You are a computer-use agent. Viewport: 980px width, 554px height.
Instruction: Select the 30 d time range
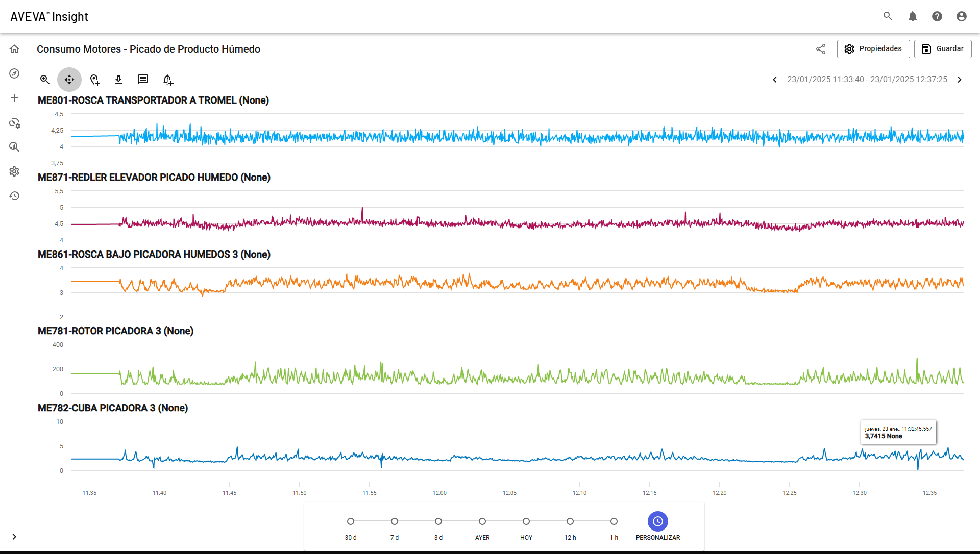[351, 528]
